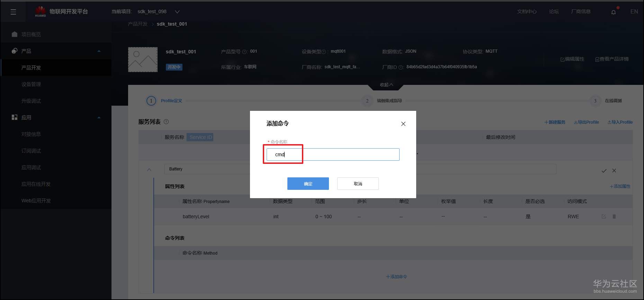Click the 开发中 status badge
The height and width of the screenshot is (300, 644).
tap(174, 67)
